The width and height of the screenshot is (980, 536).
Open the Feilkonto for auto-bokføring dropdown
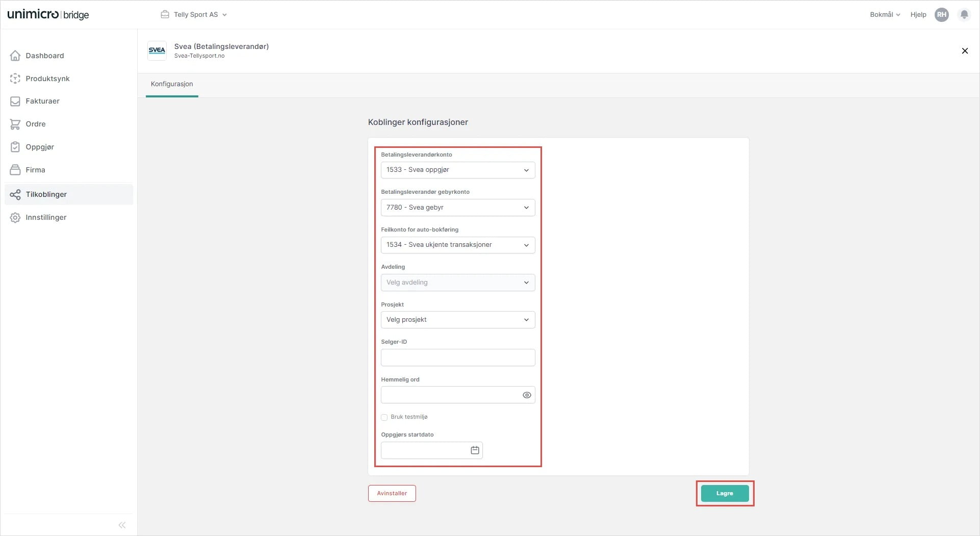457,245
